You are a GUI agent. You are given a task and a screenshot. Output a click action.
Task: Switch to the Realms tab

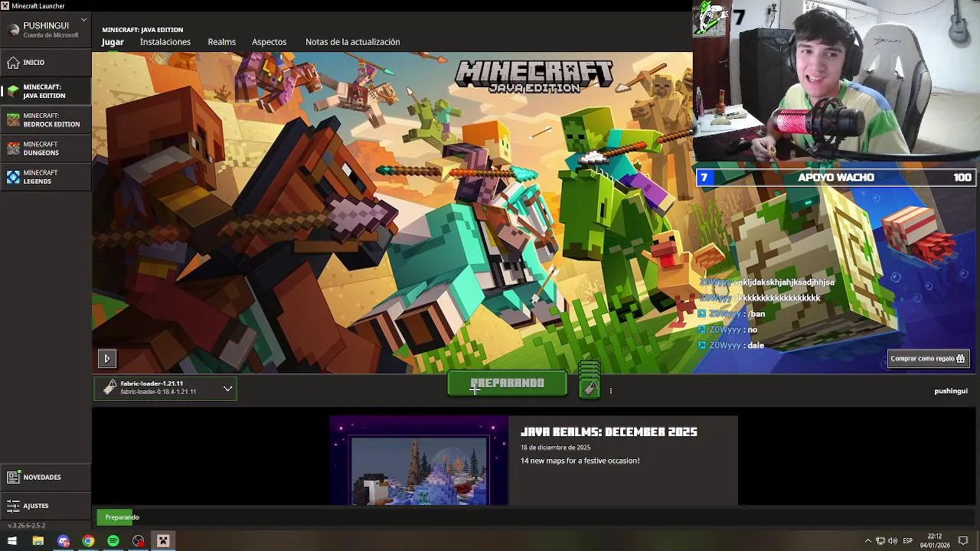(222, 42)
